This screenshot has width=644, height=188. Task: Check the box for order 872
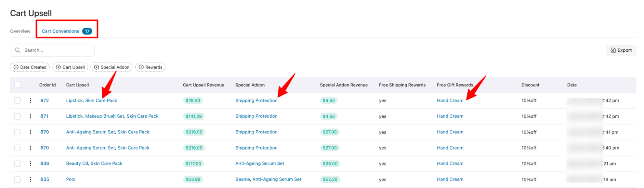pyautogui.click(x=17, y=101)
